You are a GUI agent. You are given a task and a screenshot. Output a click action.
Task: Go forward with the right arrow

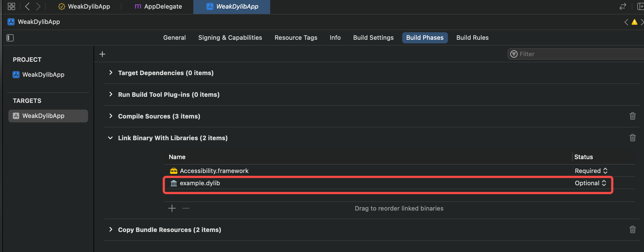point(38,6)
